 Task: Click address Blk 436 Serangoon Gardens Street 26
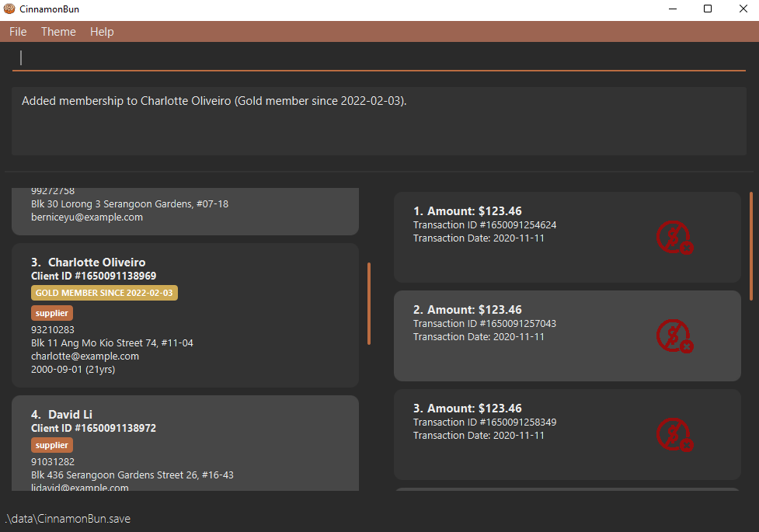pos(132,475)
